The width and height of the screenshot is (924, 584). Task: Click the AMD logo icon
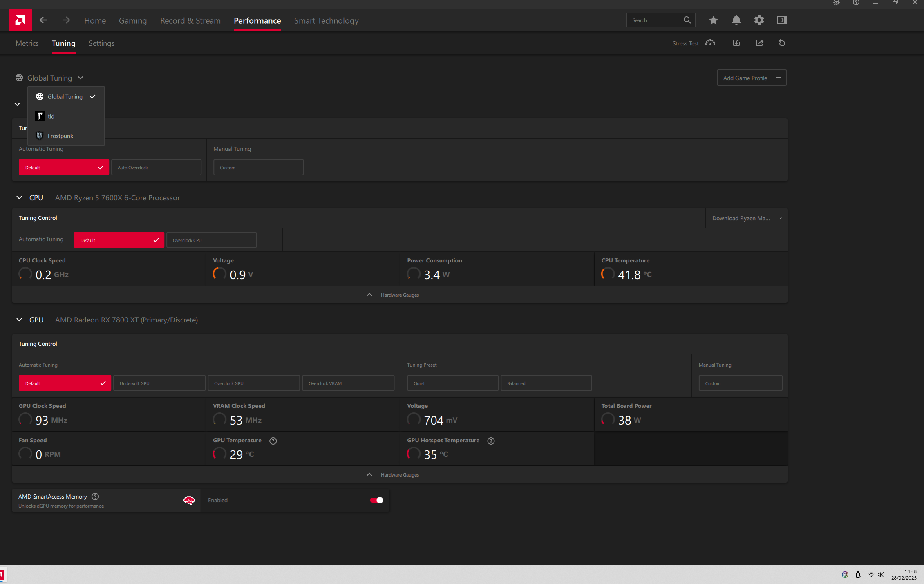20,20
